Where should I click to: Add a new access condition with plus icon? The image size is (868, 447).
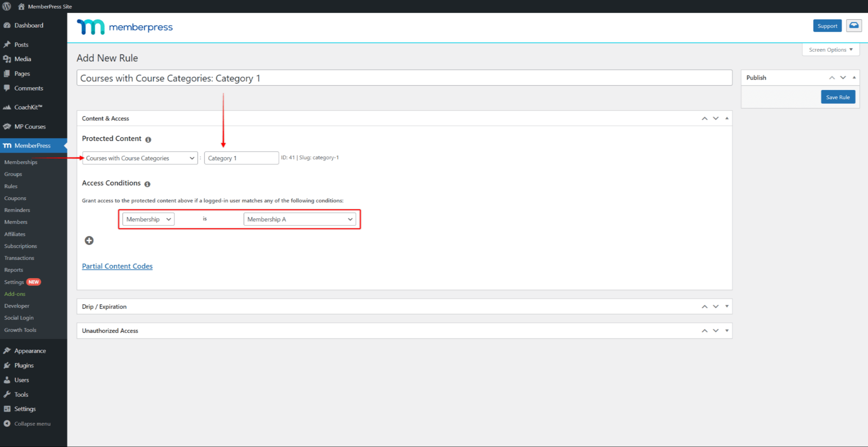pyautogui.click(x=89, y=240)
